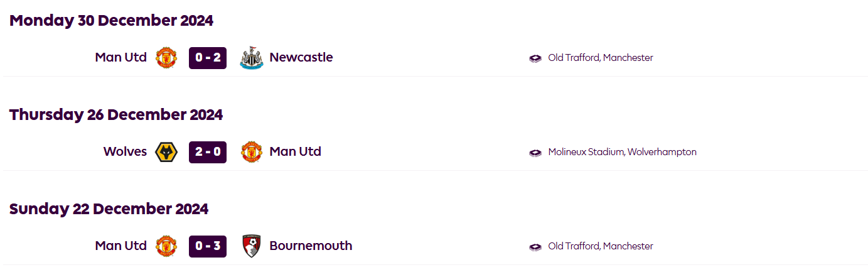This screenshot has height=277, width=868.
Task: Click the Wolves club crest
Action: coord(166,152)
